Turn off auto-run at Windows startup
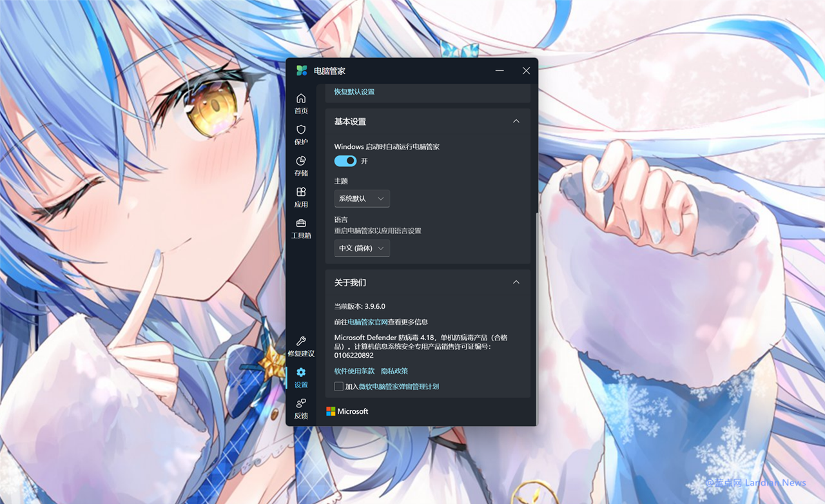 (345, 160)
